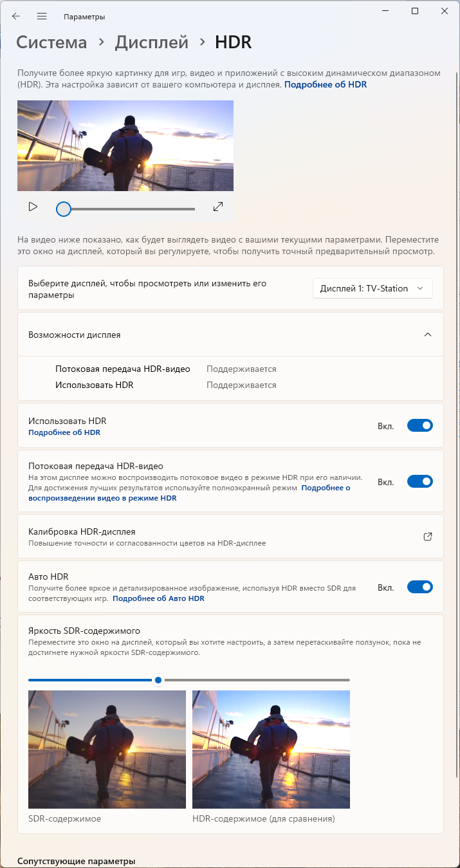Click the back arrow in the title bar
Image resolution: width=460 pixels, height=868 pixels.
[x=16, y=16]
